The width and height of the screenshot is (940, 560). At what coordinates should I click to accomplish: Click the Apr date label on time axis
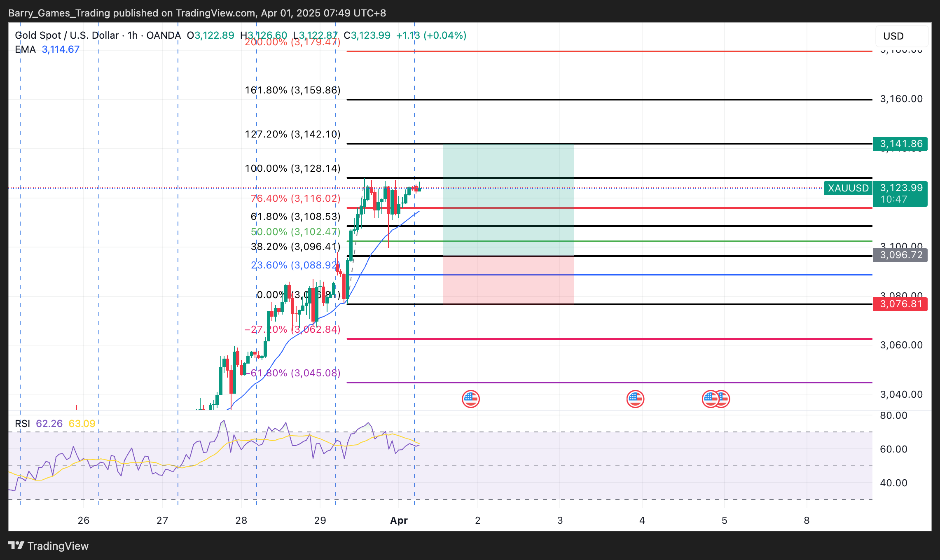coord(398,520)
